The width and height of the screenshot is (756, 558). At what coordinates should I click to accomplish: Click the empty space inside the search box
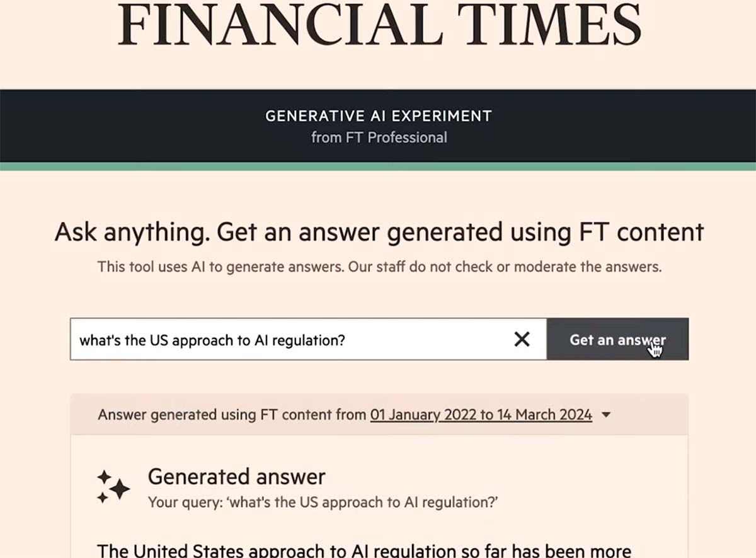(x=428, y=340)
